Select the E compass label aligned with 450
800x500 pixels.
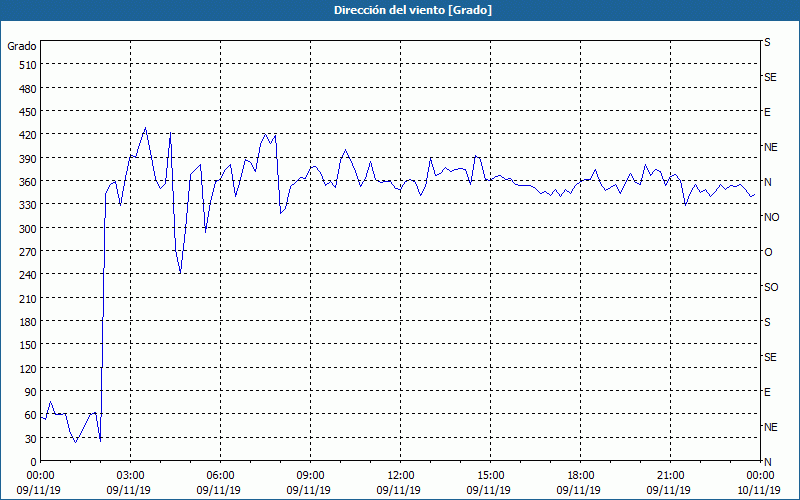(x=767, y=112)
